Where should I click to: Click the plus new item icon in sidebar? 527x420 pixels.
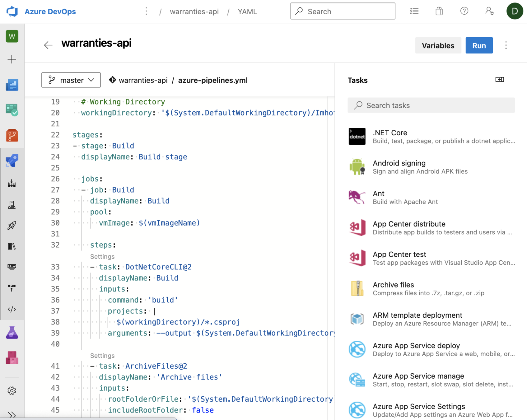point(12,59)
